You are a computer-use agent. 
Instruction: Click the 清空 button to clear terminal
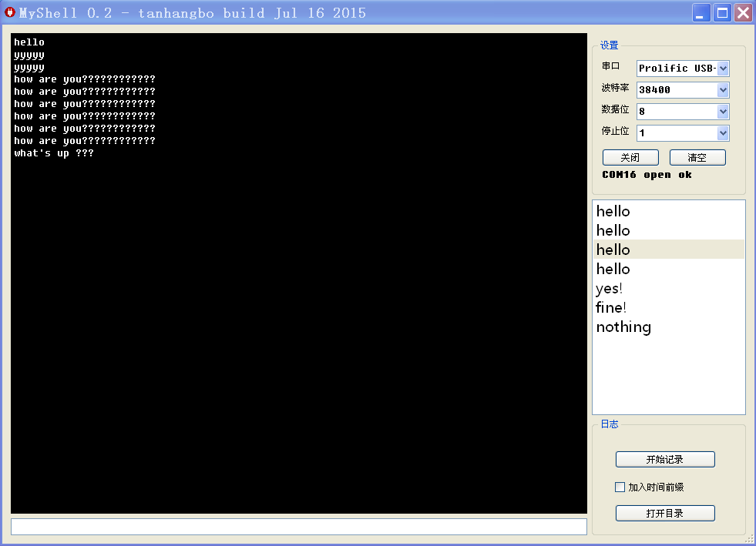(x=697, y=158)
